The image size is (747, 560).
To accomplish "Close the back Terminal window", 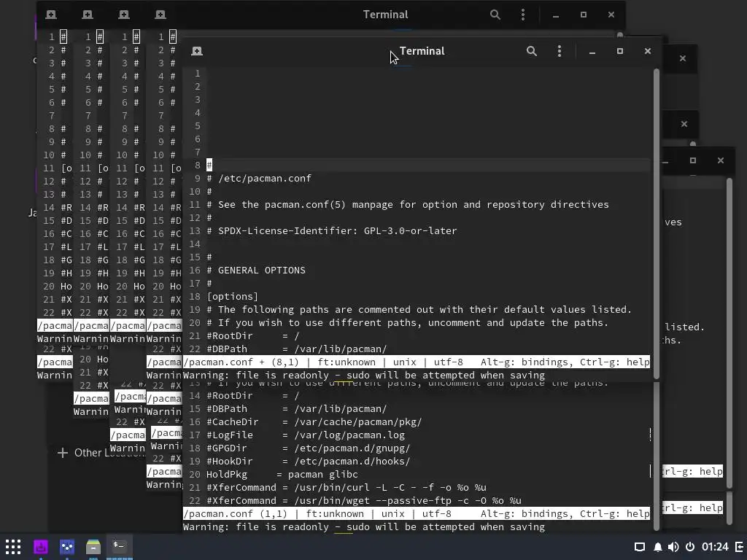I will pyautogui.click(x=611, y=15).
